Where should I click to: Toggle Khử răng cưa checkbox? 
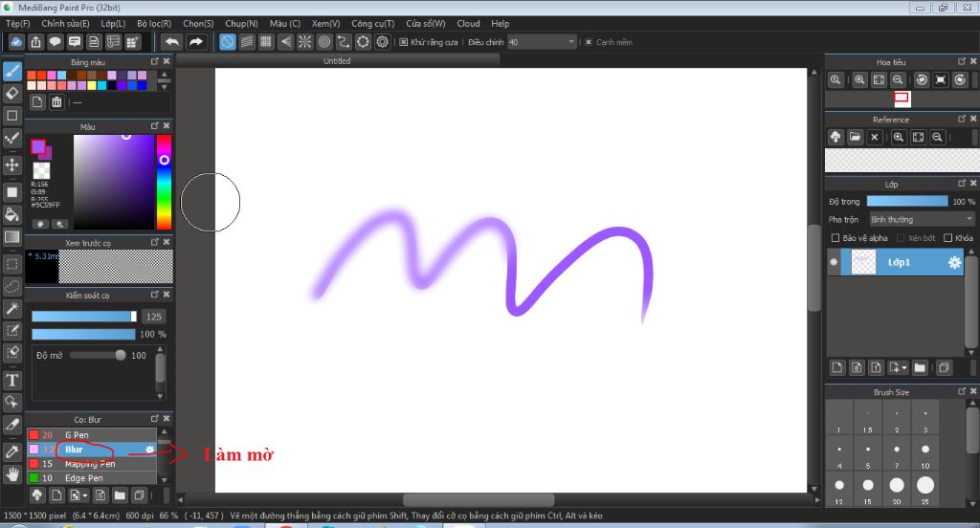(403, 42)
